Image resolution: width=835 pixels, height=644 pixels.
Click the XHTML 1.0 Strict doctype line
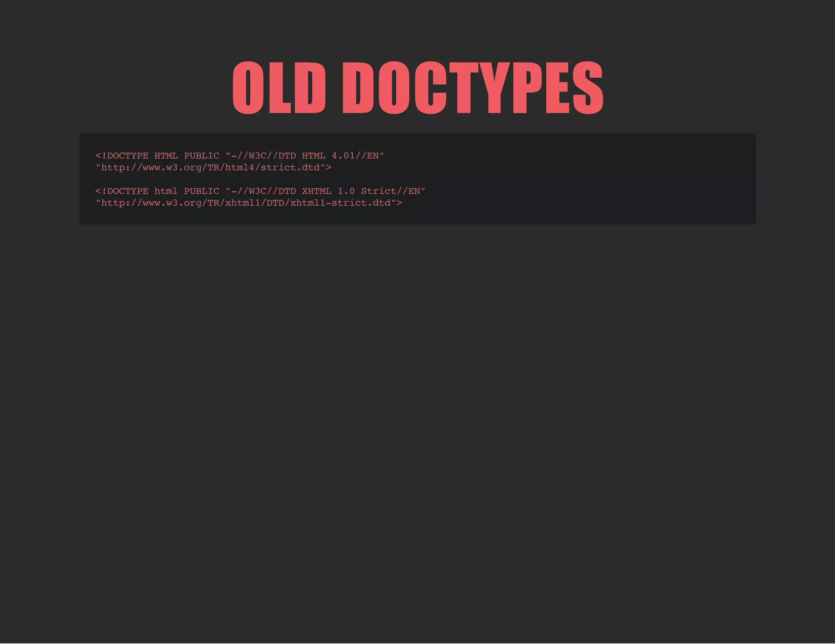(x=260, y=191)
